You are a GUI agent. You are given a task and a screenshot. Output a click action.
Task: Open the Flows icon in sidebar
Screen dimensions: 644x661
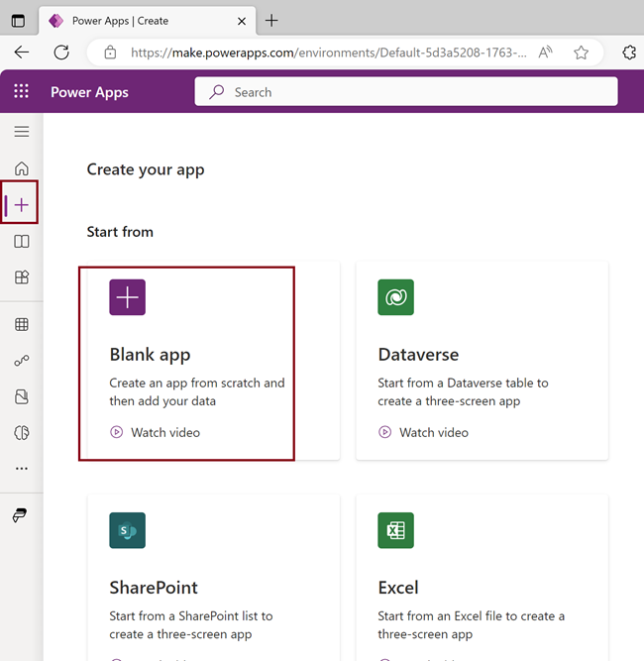(x=22, y=361)
